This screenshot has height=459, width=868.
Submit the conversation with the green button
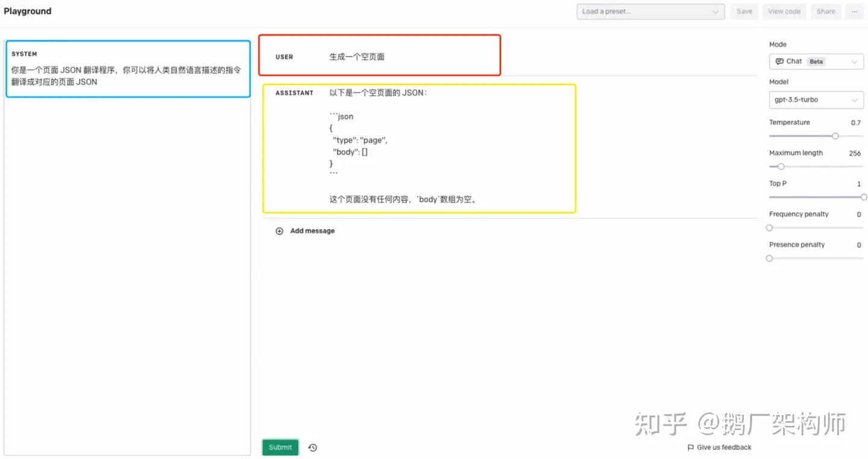[280, 448]
